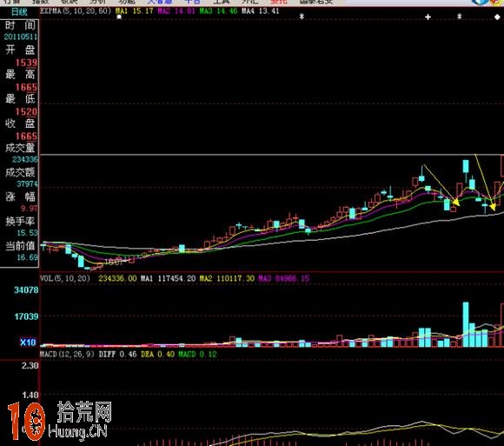Click the low price label near the chart bottom
The width and height of the screenshot is (504, 446).
114,262
